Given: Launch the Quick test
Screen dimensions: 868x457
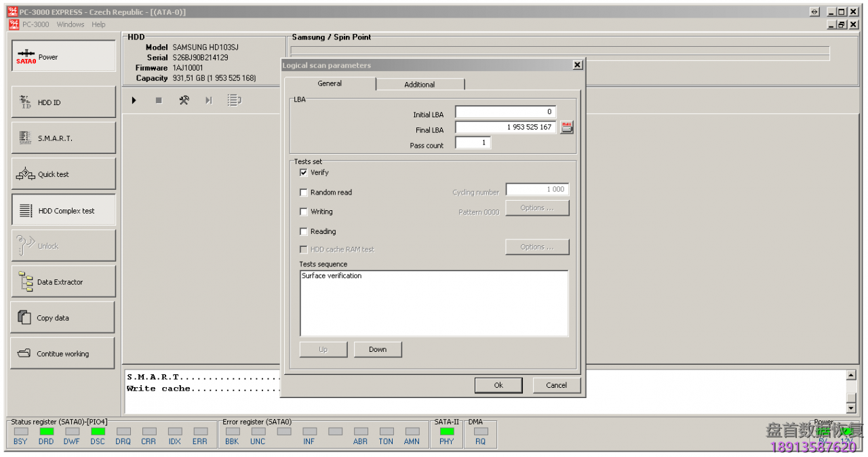Looking at the screenshot, I should tap(64, 174).
